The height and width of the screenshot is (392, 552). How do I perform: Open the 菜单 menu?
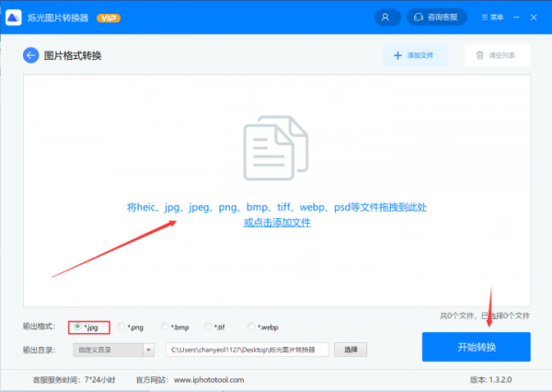(x=492, y=17)
